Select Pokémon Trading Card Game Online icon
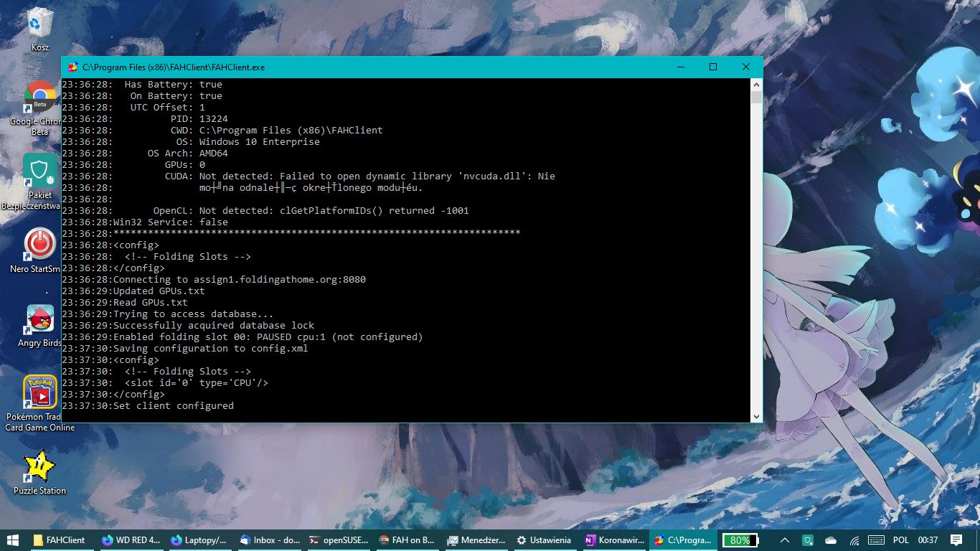 point(40,403)
